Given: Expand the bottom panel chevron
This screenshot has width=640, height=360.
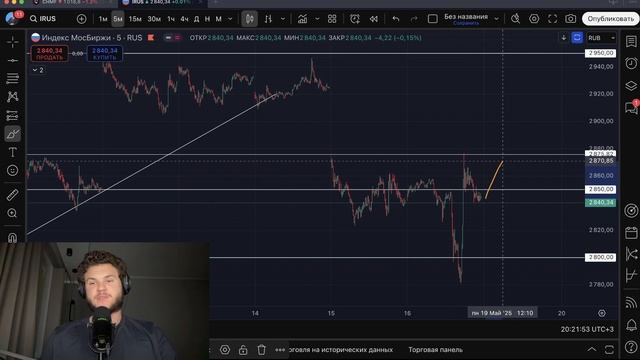Looking at the screenshot, I should coord(591,349).
